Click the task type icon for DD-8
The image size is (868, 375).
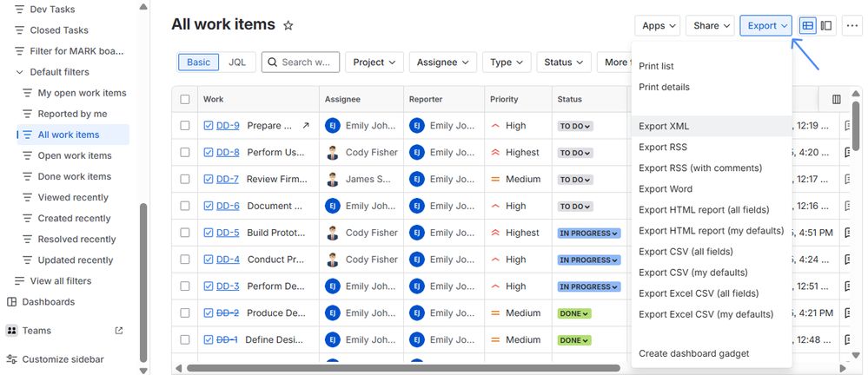(x=209, y=153)
